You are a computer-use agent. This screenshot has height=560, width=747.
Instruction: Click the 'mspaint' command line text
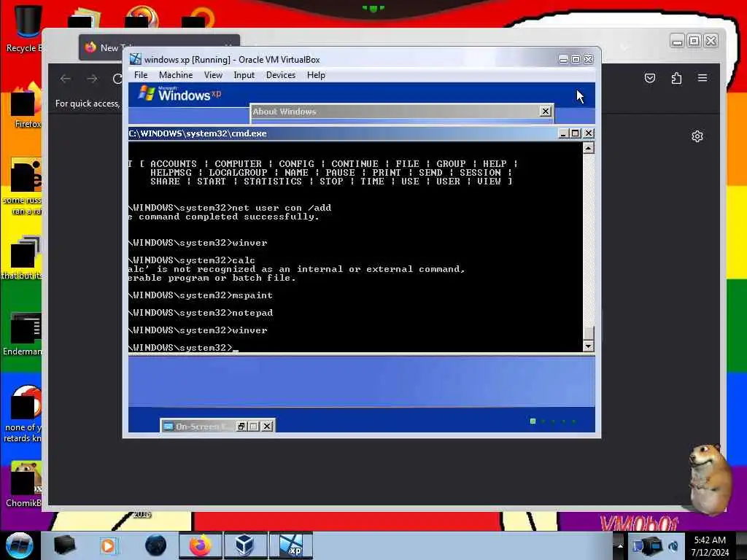252,296
